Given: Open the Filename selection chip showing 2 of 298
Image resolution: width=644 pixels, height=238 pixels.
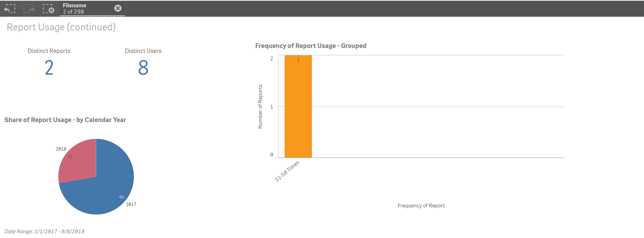Looking at the screenshot, I should (x=82, y=8).
